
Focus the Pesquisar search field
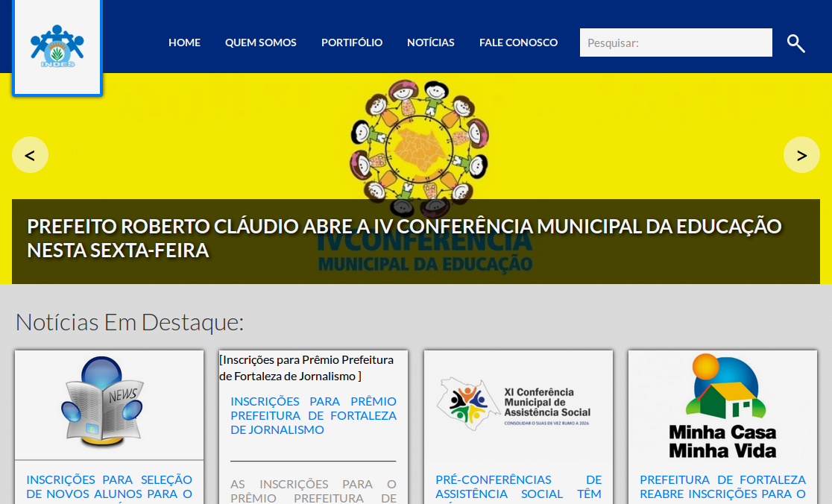coord(675,42)
